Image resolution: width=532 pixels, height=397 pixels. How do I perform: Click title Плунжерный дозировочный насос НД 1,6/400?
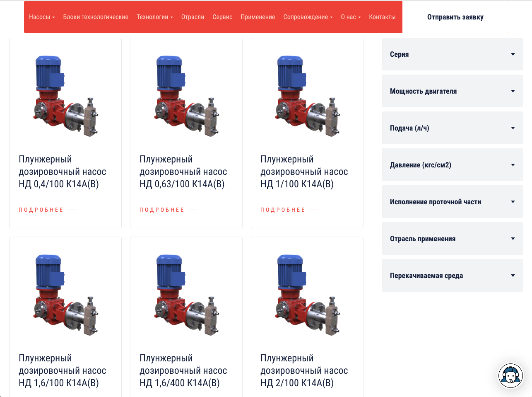[x=183, y=370]
